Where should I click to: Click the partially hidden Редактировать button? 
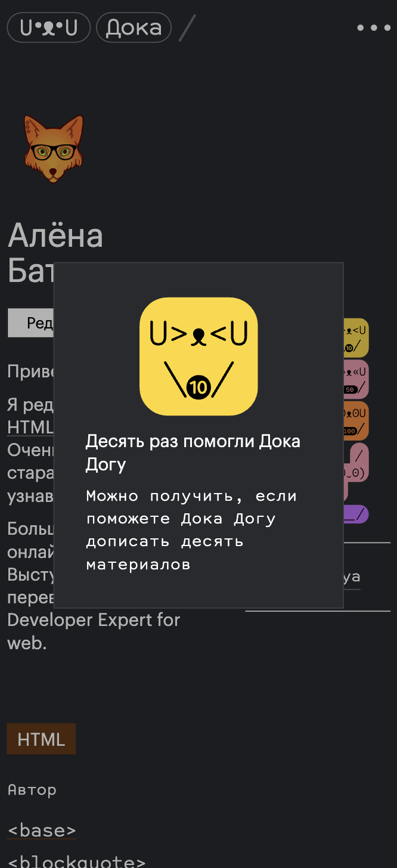tap(30, 323)
